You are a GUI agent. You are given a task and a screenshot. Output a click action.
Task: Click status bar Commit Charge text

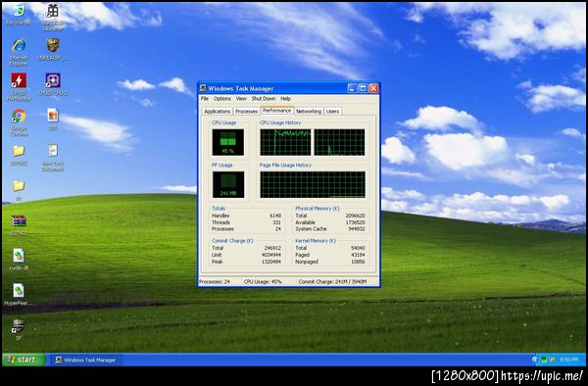coord(332,282)
